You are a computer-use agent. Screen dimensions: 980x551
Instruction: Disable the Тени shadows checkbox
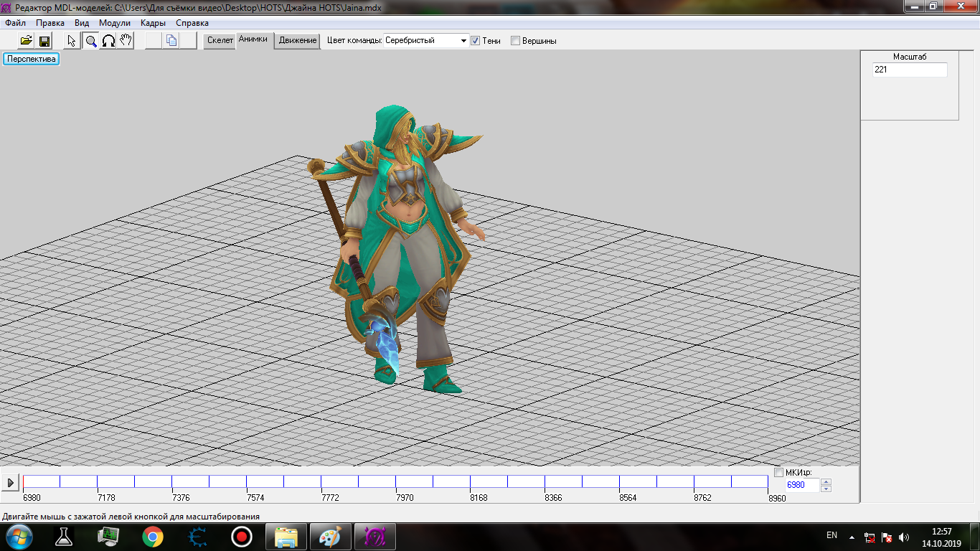[x=475, y=41]
